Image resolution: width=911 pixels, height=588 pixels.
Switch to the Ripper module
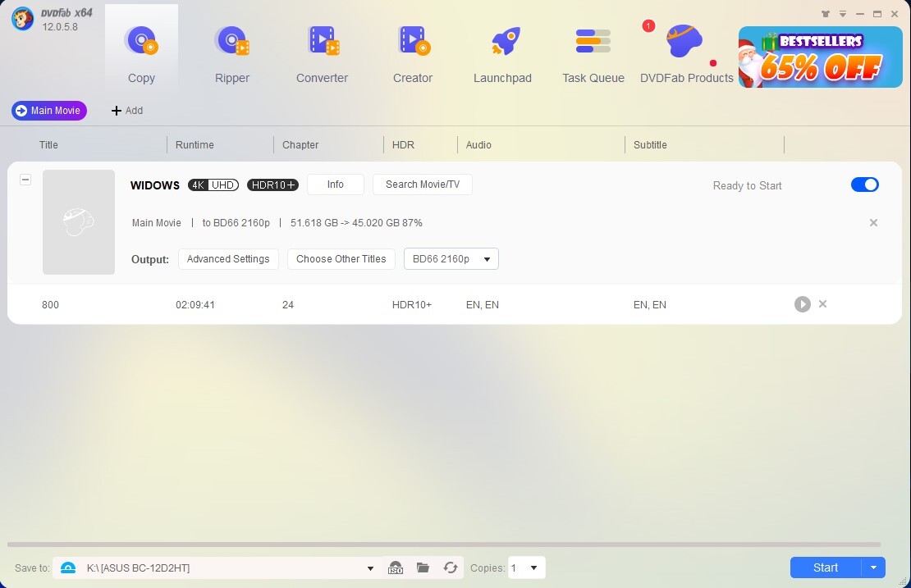pos(231,53)
